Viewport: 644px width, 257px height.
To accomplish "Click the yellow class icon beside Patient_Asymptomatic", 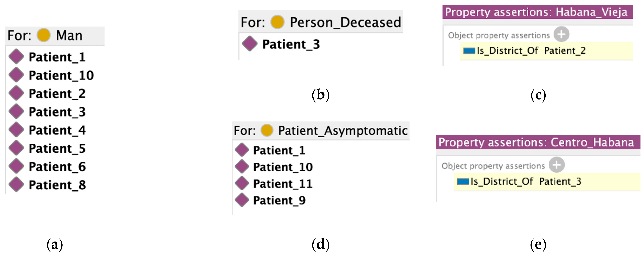I will point(267,130).
